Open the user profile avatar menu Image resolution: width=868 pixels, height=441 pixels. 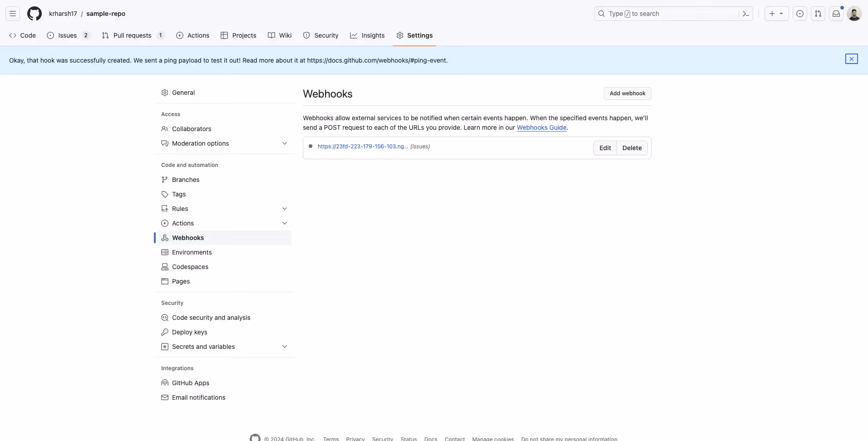(x=854, y=14)
